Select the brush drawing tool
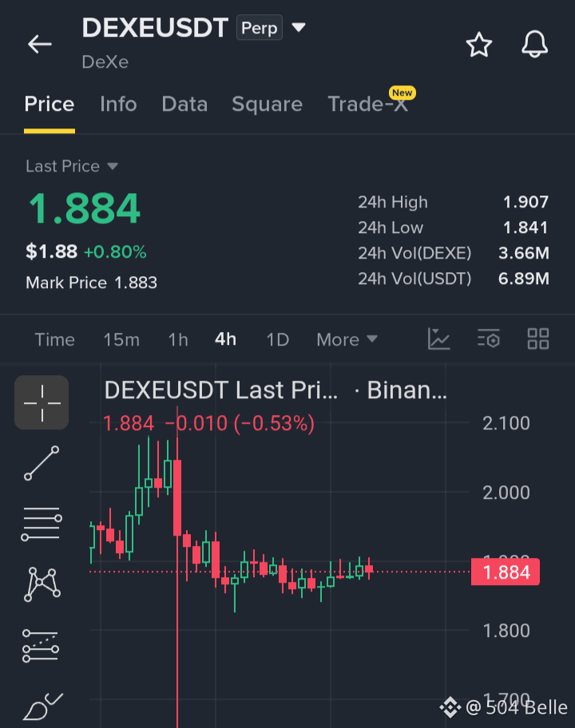The height and width of the screenshot is (728, 575). click(43, 706)
